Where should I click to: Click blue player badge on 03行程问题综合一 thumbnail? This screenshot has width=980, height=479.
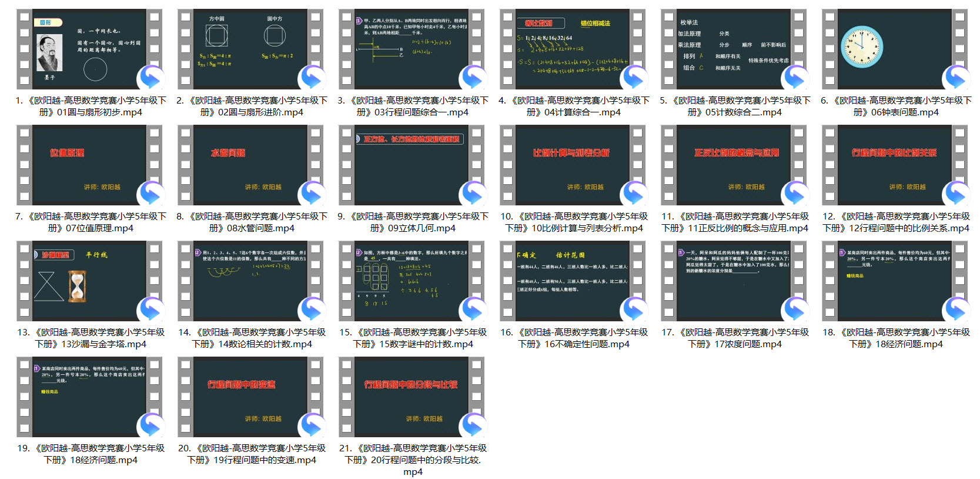click(x=474, y=78)
